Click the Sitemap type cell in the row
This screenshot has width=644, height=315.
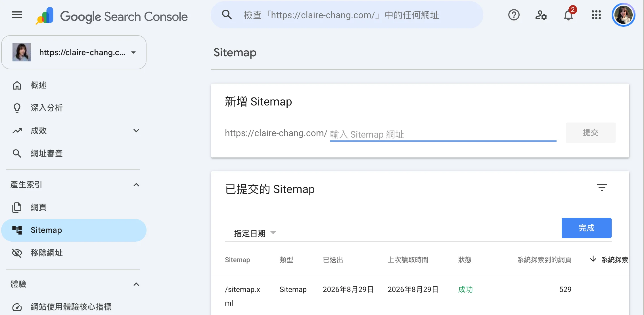tap(293, 289)
